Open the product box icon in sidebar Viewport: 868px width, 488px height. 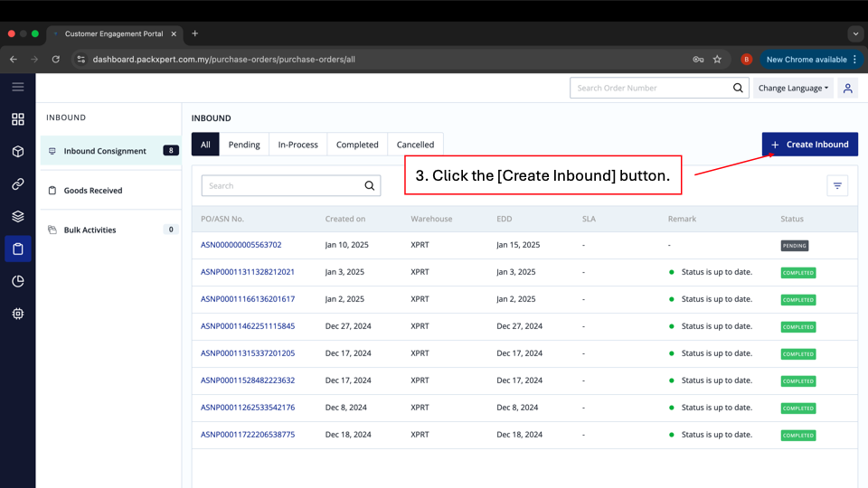click(18, 152)
